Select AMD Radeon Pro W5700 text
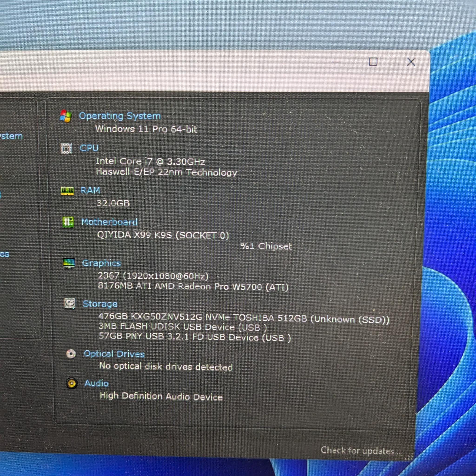This screenshot has height=476, width=476. click(193, 287)
